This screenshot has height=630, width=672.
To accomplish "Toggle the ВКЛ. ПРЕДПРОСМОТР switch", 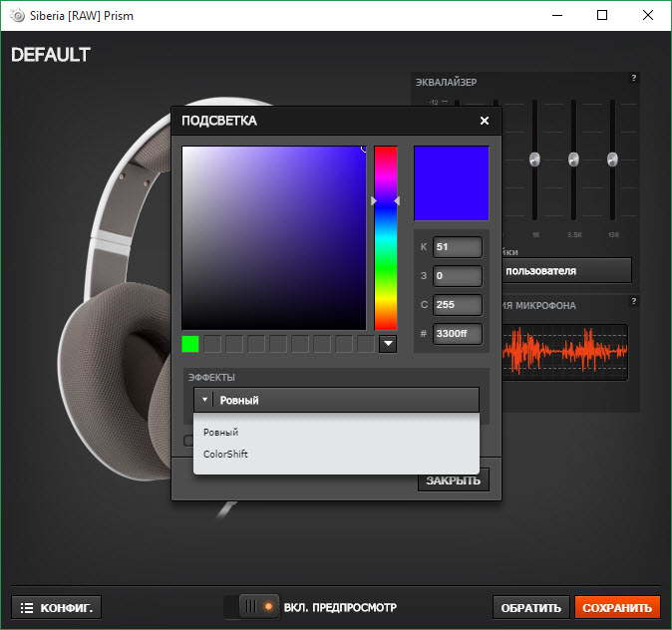I will pos(251,607).
